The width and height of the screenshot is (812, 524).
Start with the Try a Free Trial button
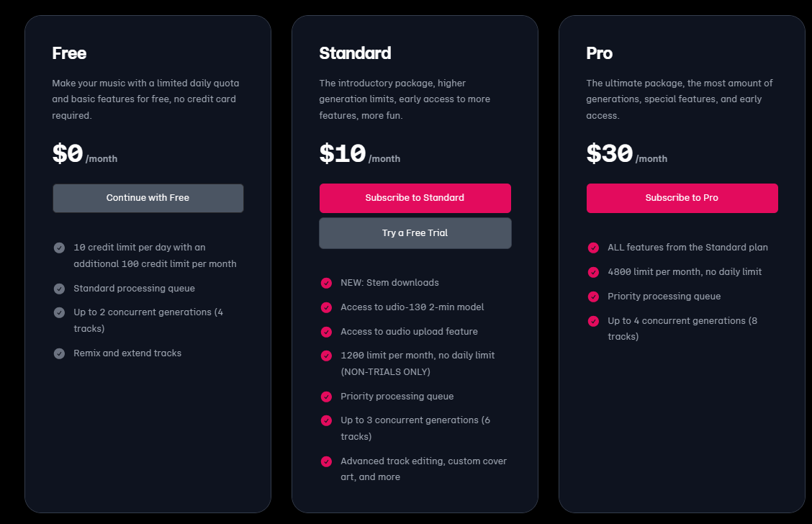point(415,233)
